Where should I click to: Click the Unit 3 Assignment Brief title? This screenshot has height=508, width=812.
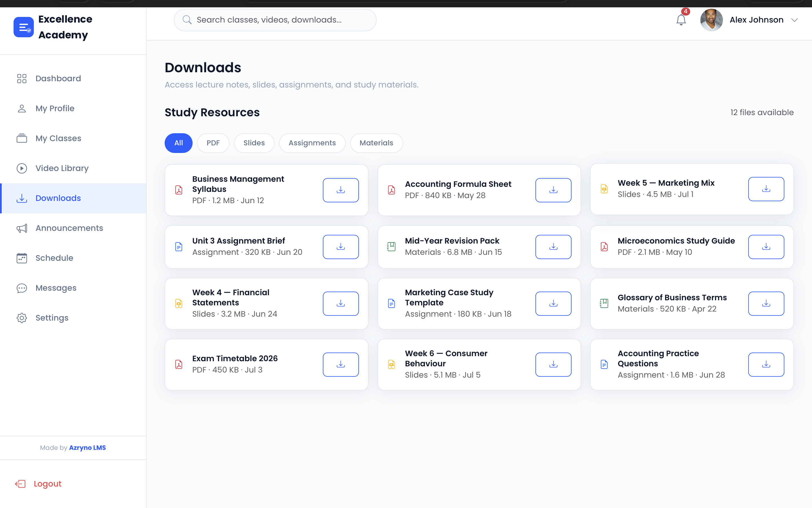coord(239,241)
